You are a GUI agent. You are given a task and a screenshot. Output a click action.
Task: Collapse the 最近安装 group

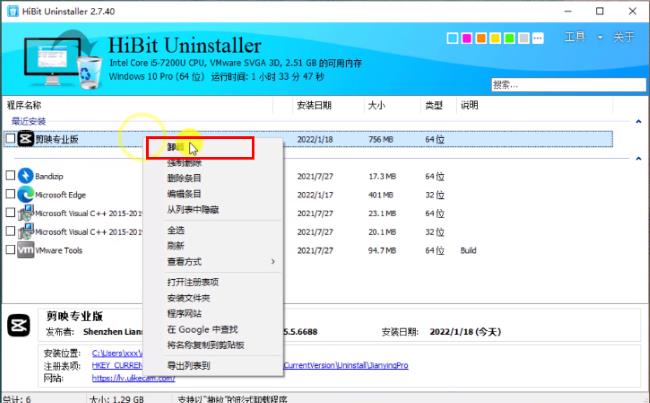click(x=638, y=121)
